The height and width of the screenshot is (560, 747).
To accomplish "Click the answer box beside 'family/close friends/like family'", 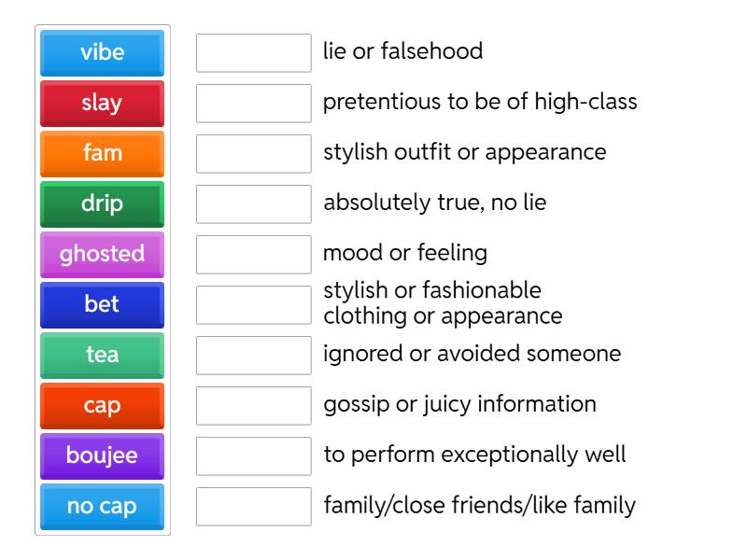I will click(253, 505).
